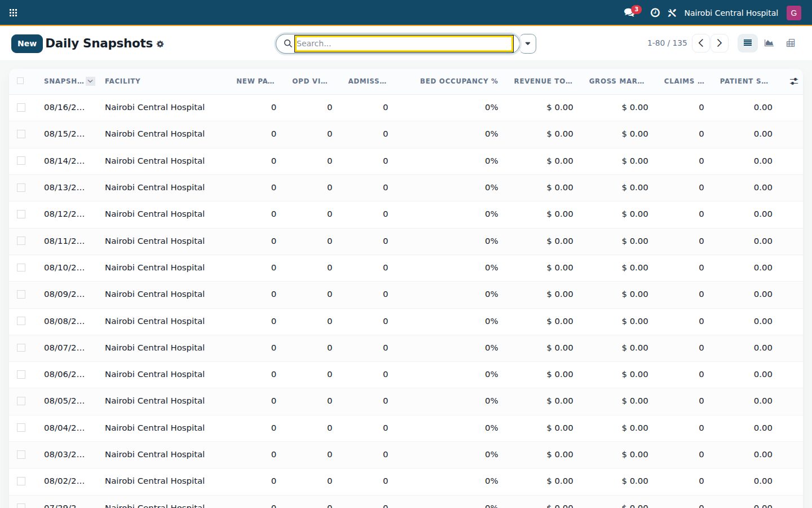Toggle sort on Snapshot date column arrow
Image resolution: width=812 pixels, height=508 pixels.
(90, 81)
